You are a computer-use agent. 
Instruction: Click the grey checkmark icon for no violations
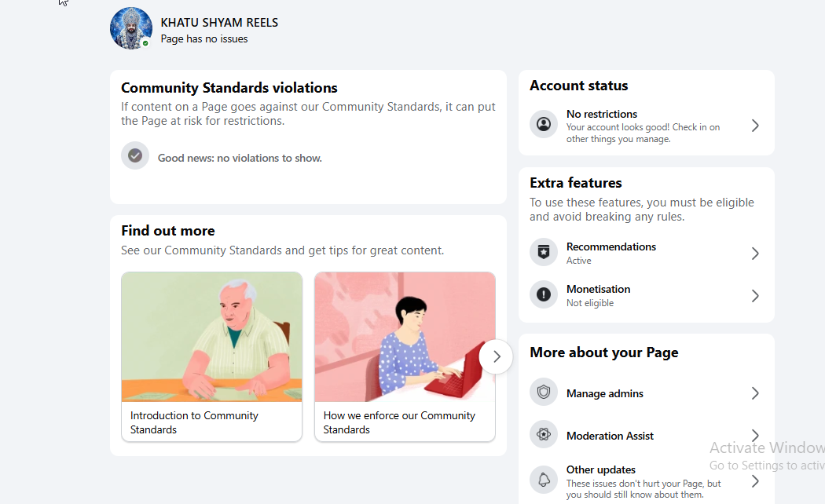coord(135,155)
